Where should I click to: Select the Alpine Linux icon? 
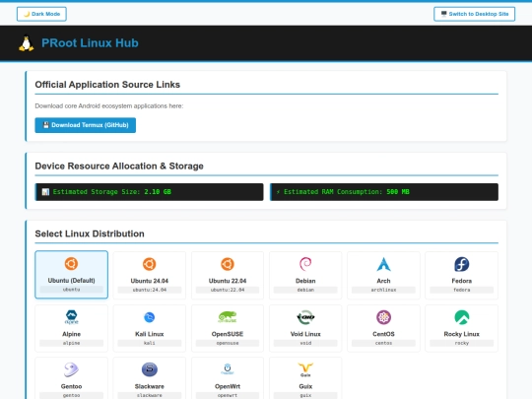pyautogui.click(x=71, y=317)
